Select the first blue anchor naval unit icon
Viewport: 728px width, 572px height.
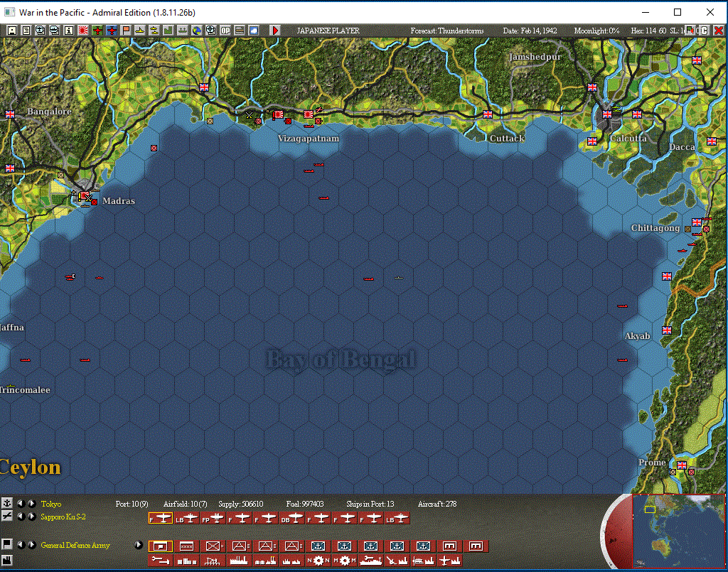(318, 546)
